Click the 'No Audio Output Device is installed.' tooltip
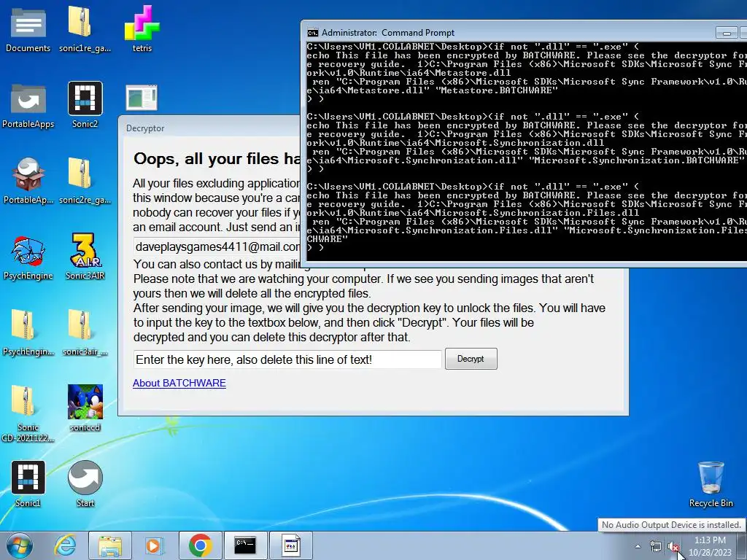747x560 pixels. click(671, 525)
